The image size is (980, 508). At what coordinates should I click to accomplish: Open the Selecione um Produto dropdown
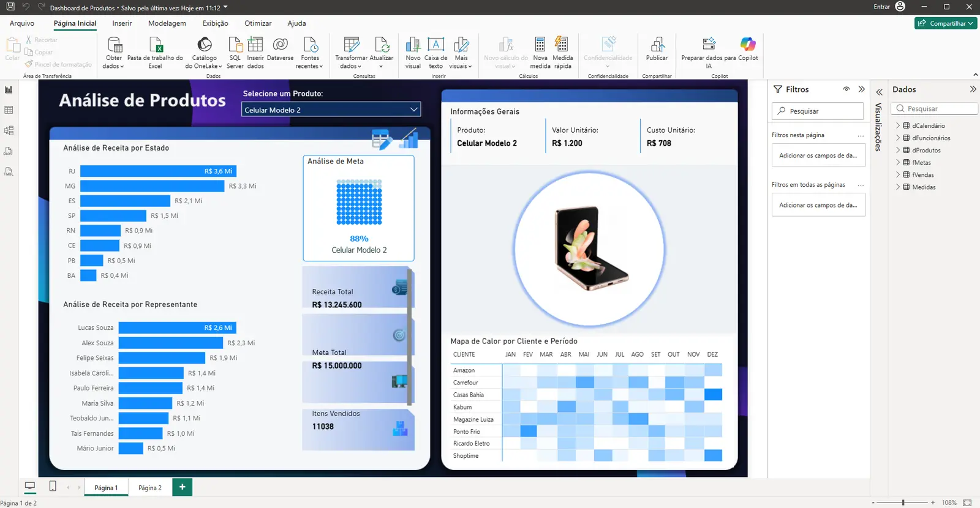[x=331, y=110]
